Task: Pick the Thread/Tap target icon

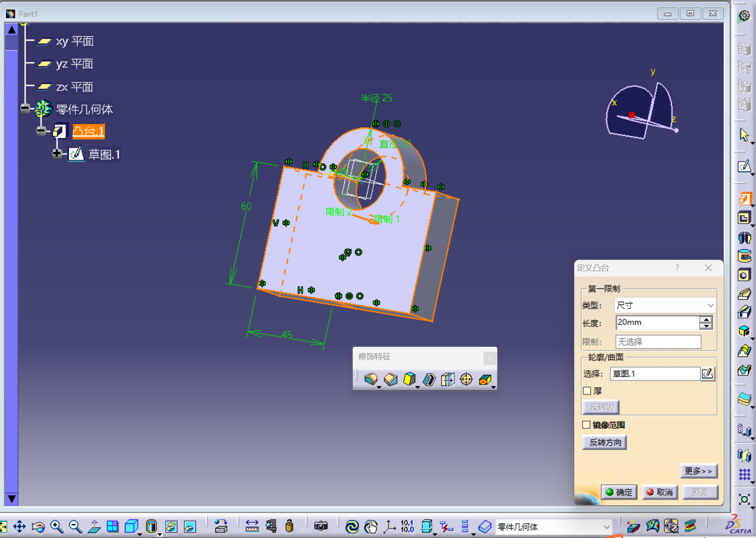Action: tap(467, 379)
